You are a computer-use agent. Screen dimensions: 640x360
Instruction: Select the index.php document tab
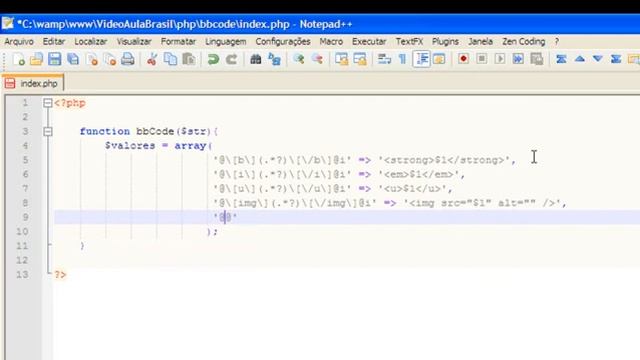pos(33,83)
